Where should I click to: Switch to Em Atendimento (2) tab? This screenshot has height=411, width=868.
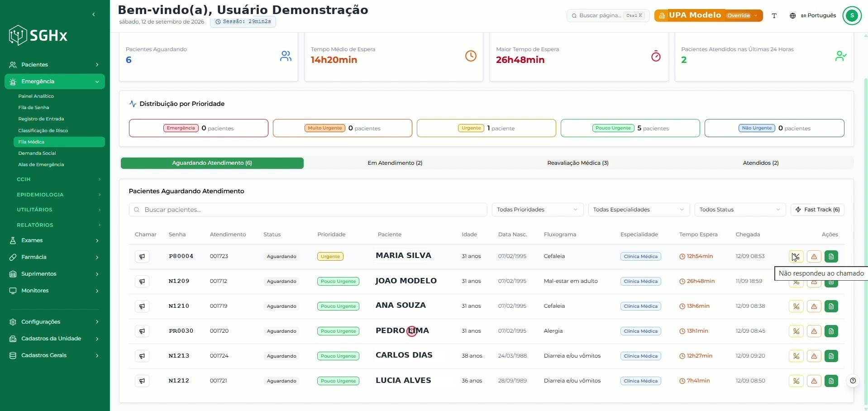tap(395, 163)
